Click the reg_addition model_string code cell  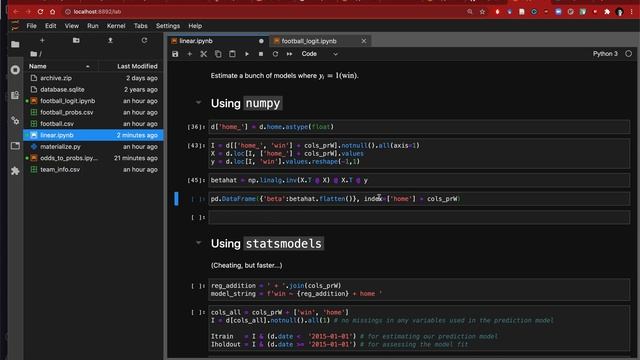point(419,289)
